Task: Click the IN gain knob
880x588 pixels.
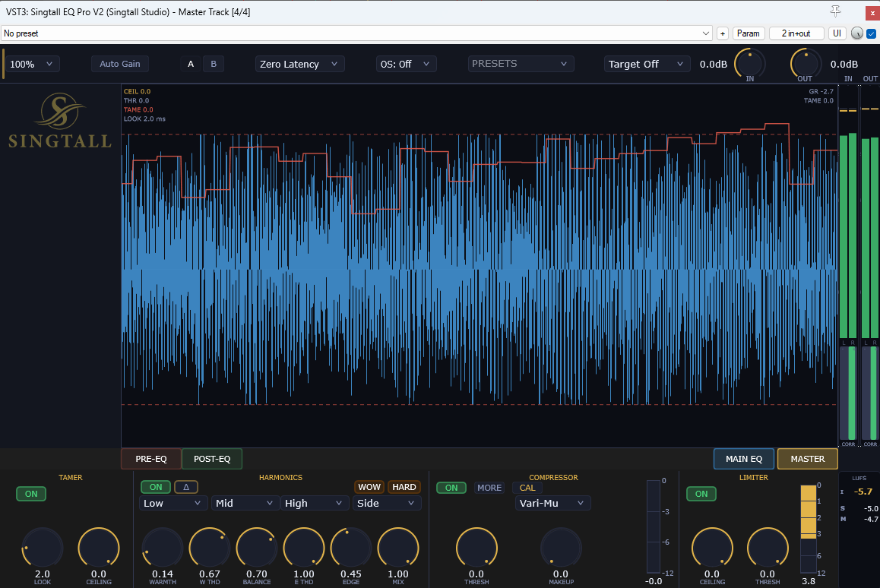Action: (x=750, y=64)
